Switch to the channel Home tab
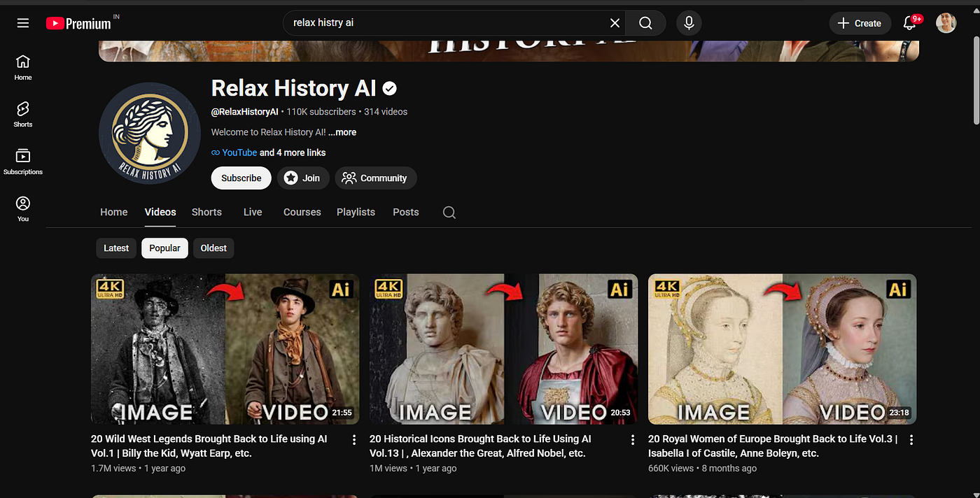 113,212
